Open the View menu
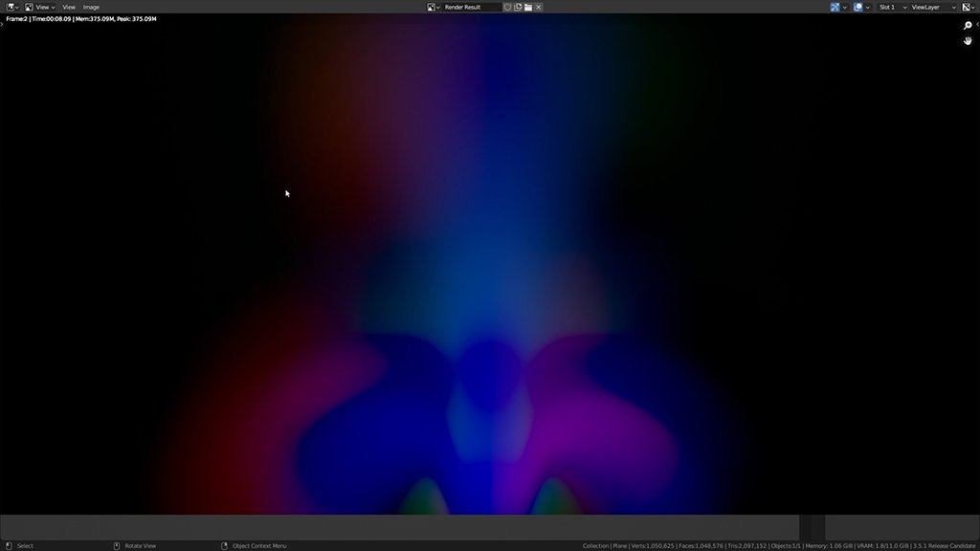Screen dimensions: 980x551 pos(69,7)
